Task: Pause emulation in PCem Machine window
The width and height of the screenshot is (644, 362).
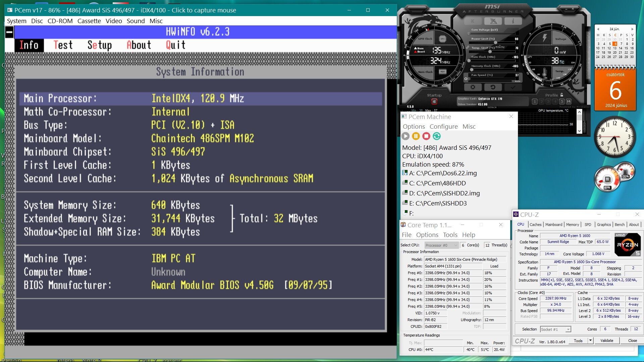Action: click(x=416, y=136)
